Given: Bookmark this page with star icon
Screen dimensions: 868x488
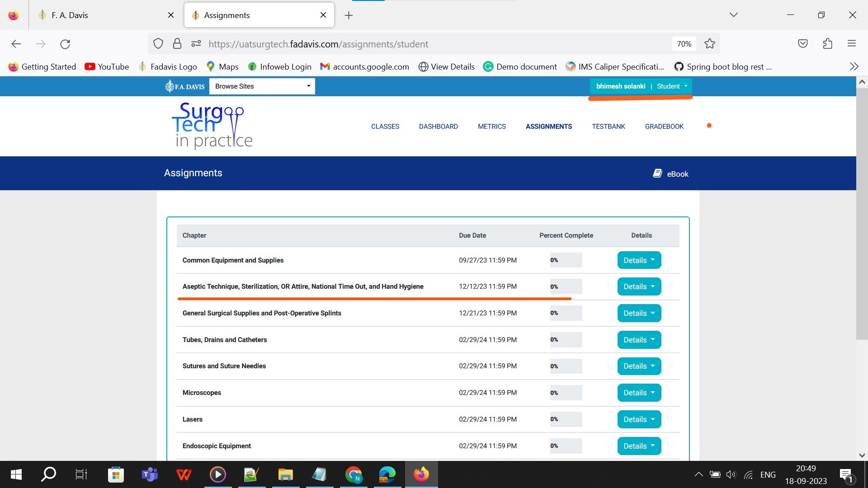Looking at the screenshot, I should pos(709,44).
